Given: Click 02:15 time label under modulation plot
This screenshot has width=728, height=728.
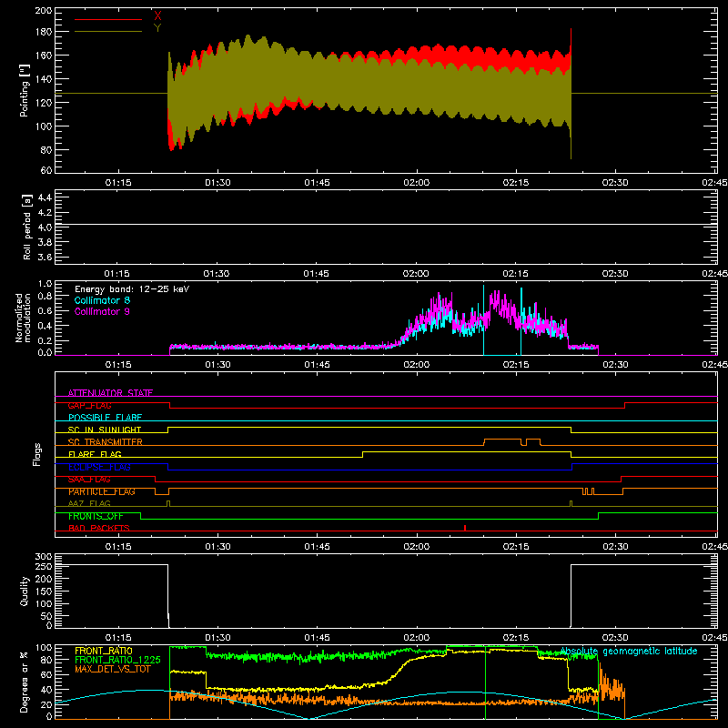Looking at the screenshot, I should tap(516, 365).
